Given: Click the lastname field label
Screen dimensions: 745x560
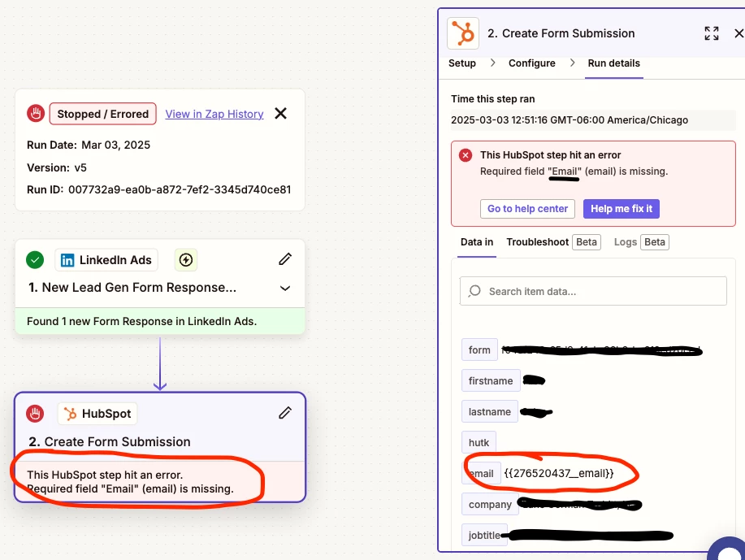Looking at the screenshot, I should (x=489, y=412).
